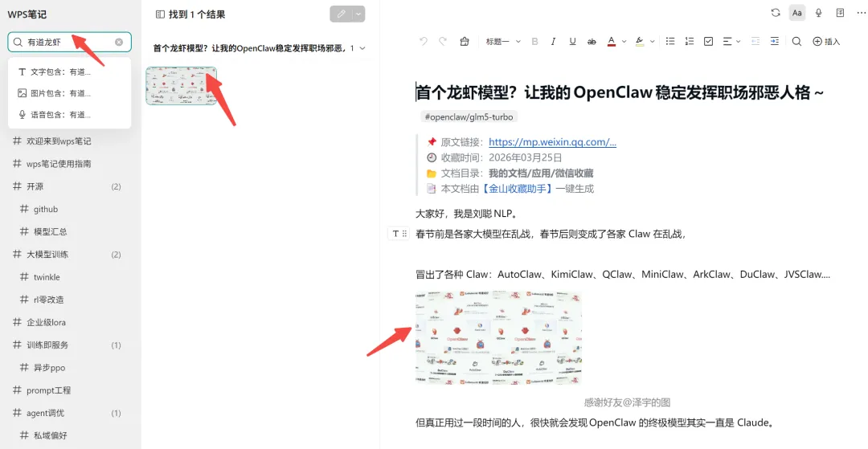Image resolution: width=868 pixels, height=449 pixels.
Task: Click the redo arrow in the editor toolbar
Action: click(x=443, y=42)
